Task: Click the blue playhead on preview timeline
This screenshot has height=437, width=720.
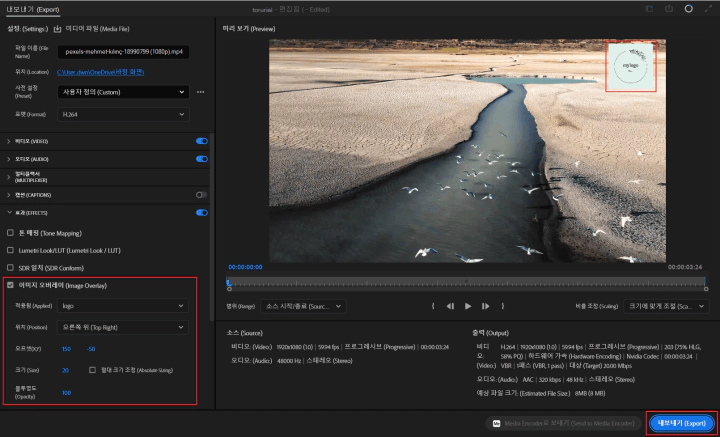Action: (229, 282)
